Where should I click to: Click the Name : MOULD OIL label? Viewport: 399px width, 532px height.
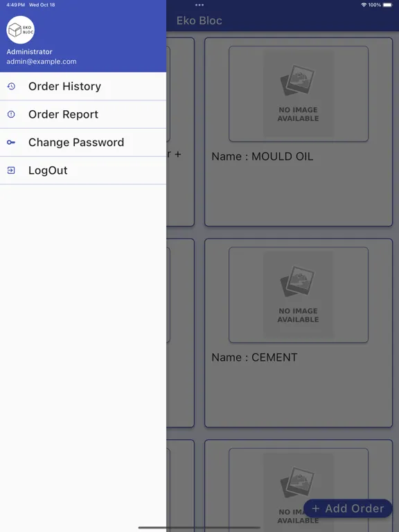(x=263, y=157)
